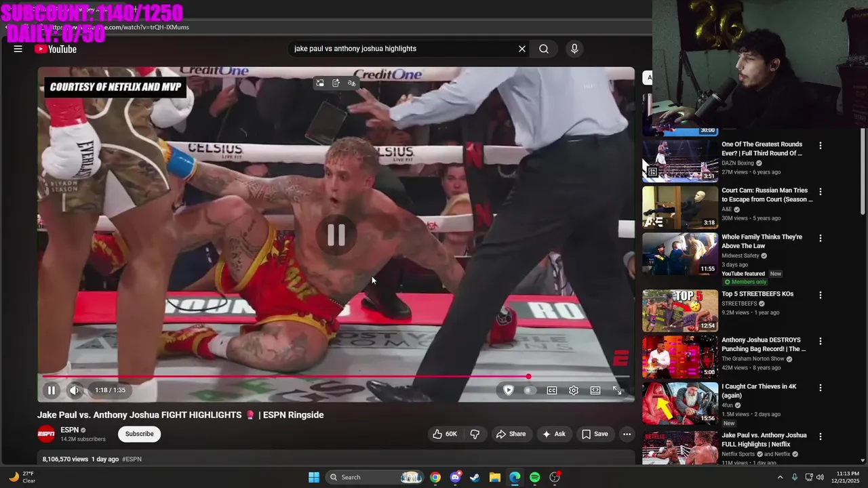This screenshot has height=488, width=868.
Task: Open the Top 5 STREETBEEFS KOs video
Action: (x=757, y=294)
